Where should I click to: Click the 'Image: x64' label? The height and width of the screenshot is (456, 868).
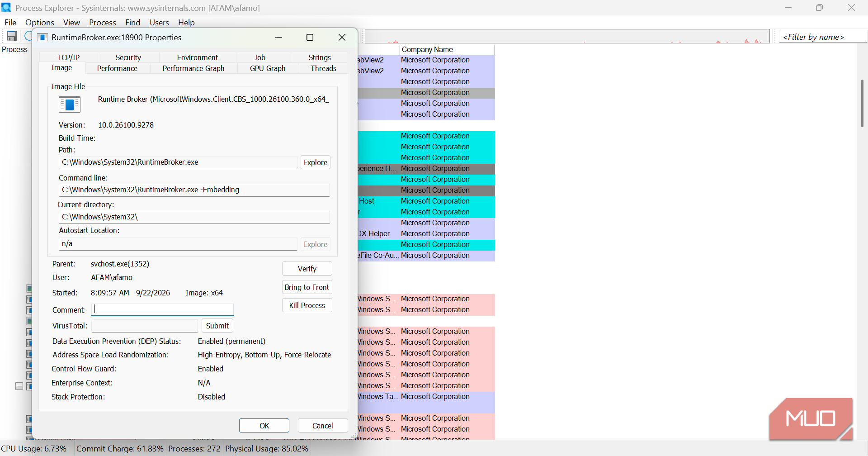[204, 293]
